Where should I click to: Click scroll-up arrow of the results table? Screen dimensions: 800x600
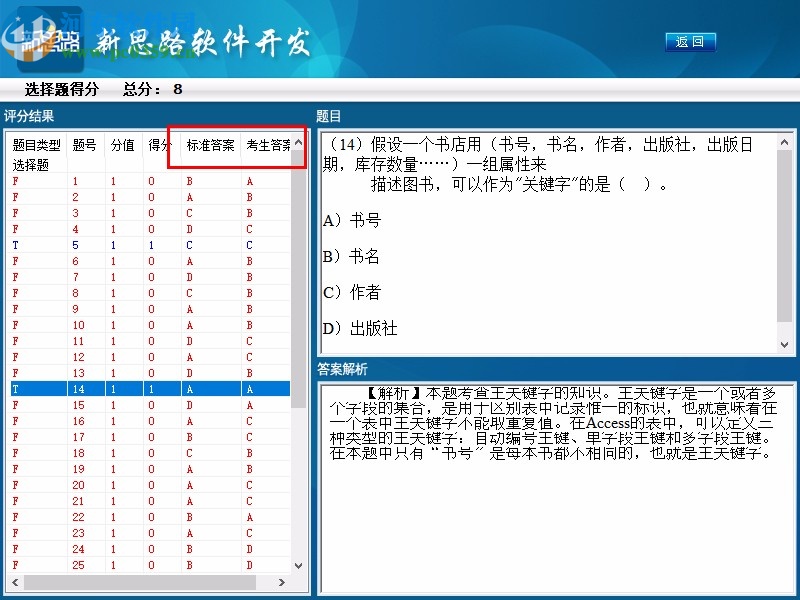click(299, 142)
